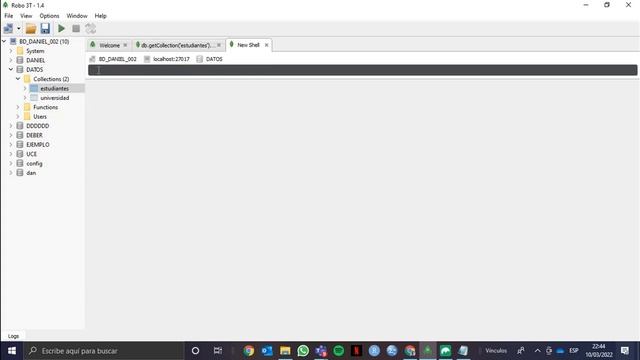The width and height of the screenshot is (640, 360).
Task: Run the script with green play button
Action: tap(62, 29)
